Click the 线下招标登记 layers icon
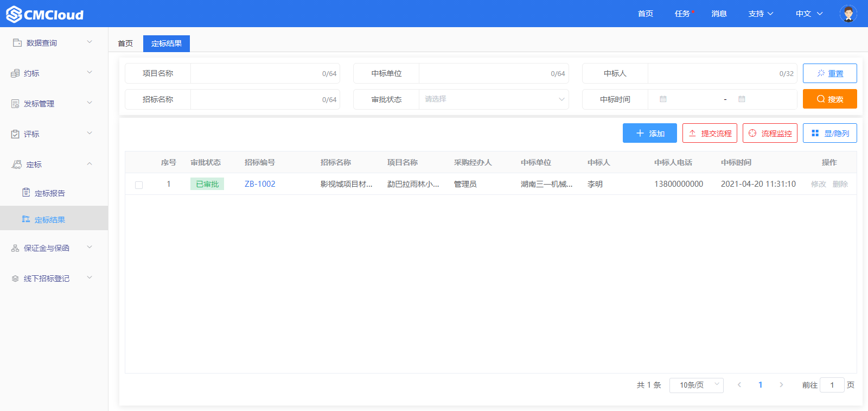 pos(15,279)
